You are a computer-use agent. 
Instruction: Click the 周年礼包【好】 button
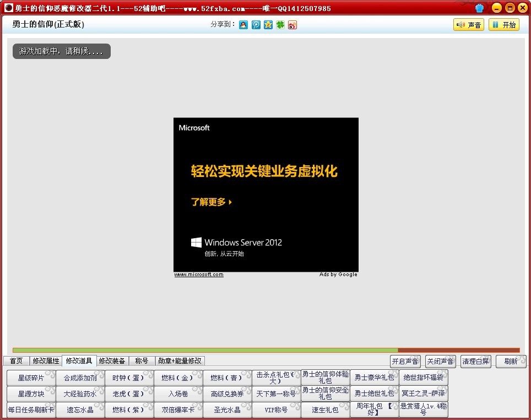(375, 410)
